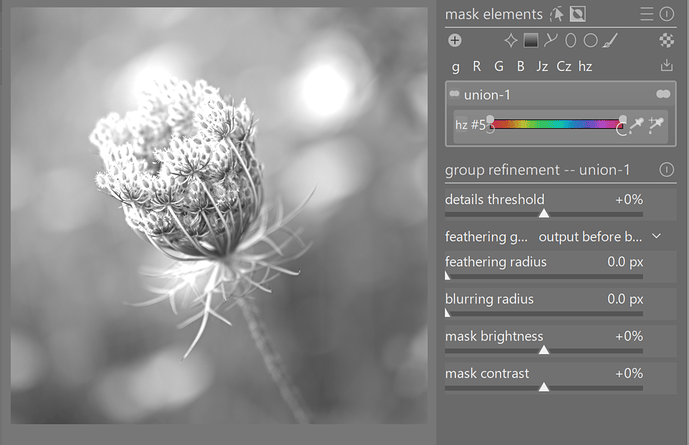Click the mask elements header title

pyautogui.click(x=494, y=14)
